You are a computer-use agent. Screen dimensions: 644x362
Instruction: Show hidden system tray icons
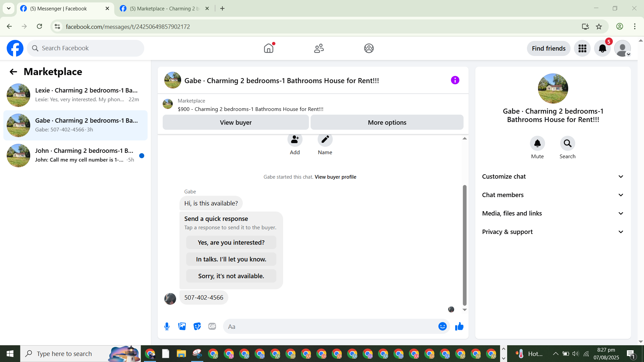point(555,354)
